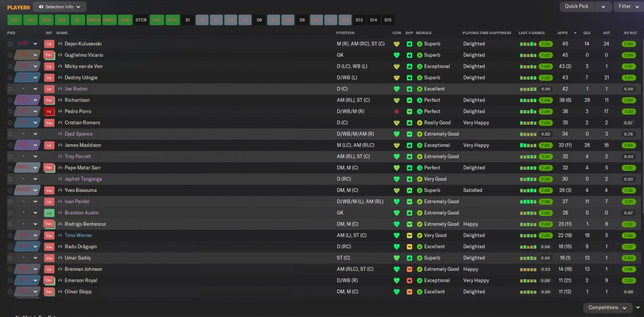Select the AMC position slot
644x317 pixels.
click(x=125, y=20)
